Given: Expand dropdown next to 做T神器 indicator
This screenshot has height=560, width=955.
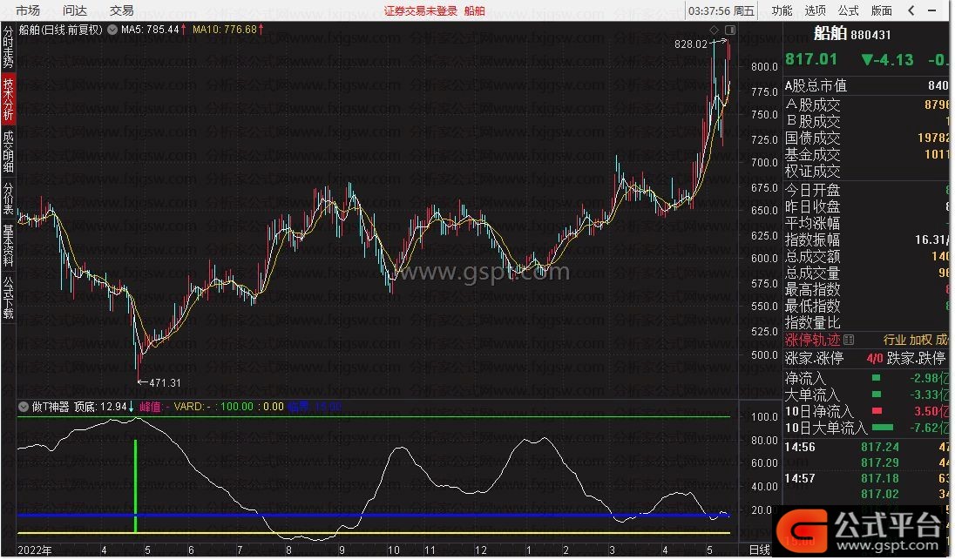Looking at the screenshot, I should [24, 407].
